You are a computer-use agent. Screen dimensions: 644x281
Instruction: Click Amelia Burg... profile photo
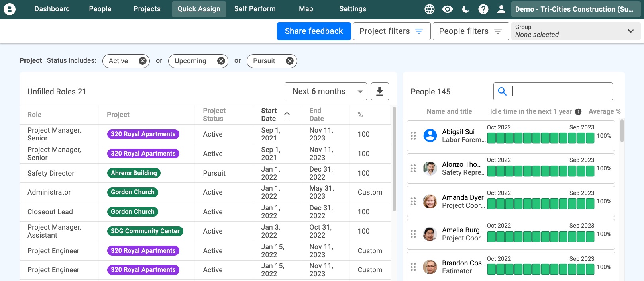pos(430,234)
